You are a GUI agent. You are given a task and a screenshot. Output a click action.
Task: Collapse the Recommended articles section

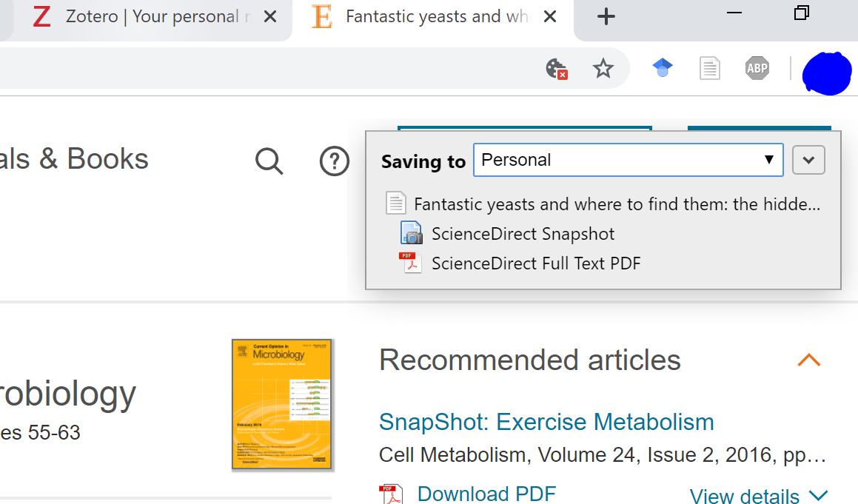pos(808,360)
